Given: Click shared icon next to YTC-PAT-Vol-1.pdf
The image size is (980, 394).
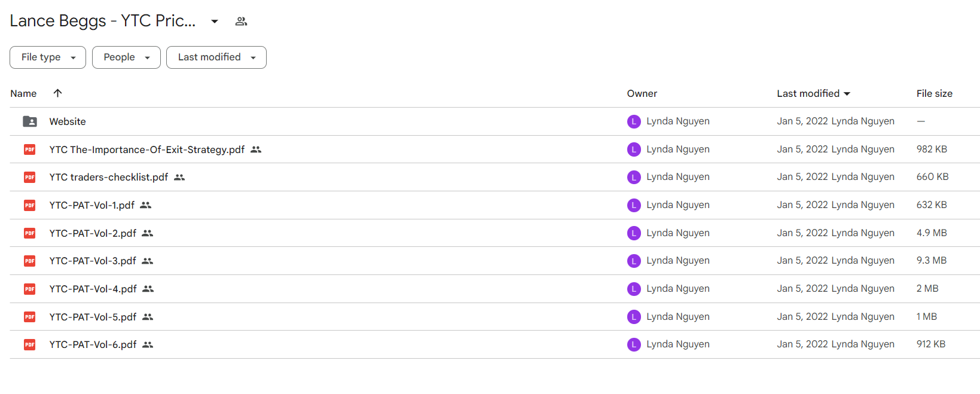Looking at the screenshot, I should point(146,205).
